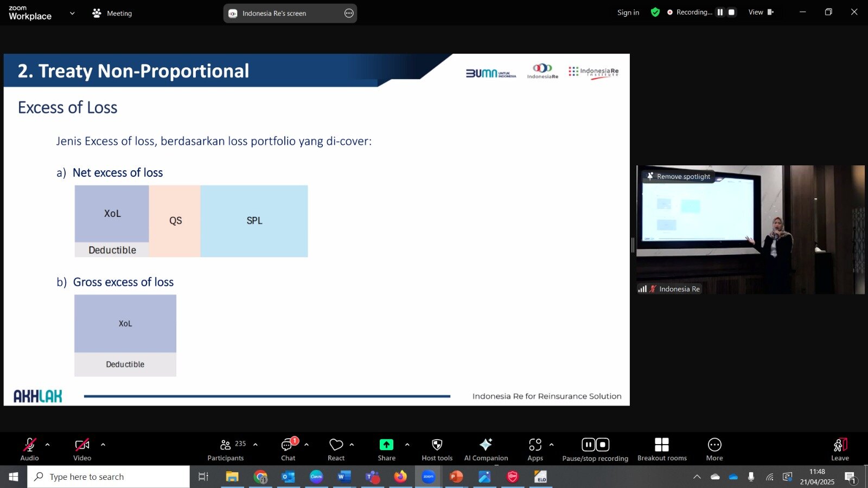The image size is (868, 488).
Task: Open PowerPoint from the taskbar
Action: [x=456, y=477]
